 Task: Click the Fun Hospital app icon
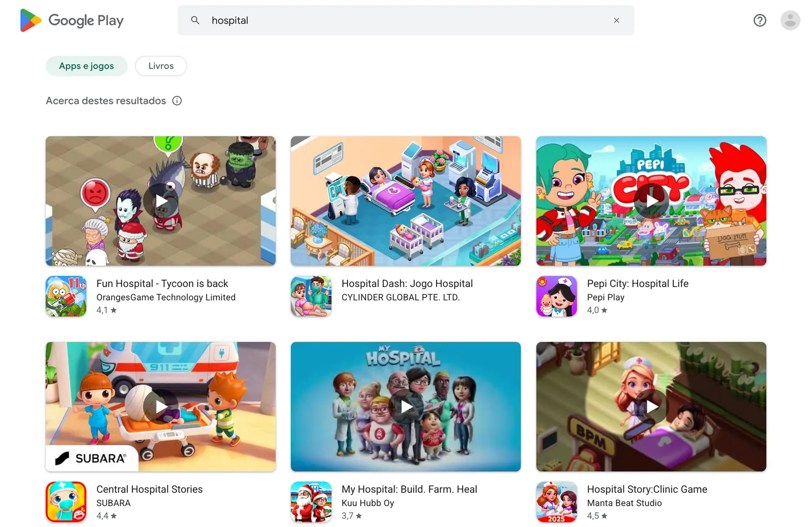coord(66,296)
